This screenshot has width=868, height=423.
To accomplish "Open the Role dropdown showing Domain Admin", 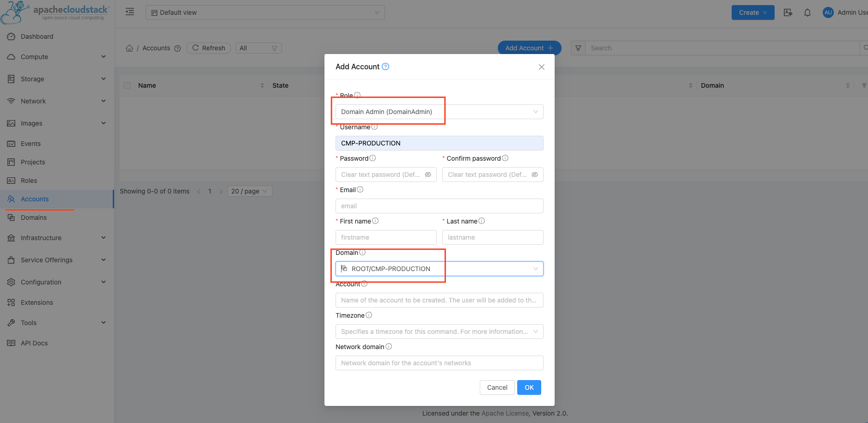I will point(439,112).
